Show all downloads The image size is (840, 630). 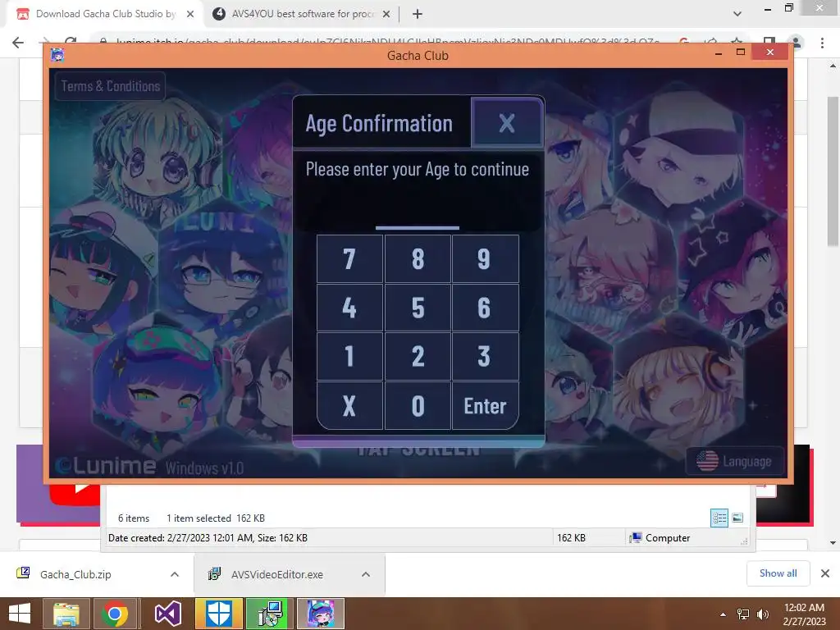(x=778, y=573)
